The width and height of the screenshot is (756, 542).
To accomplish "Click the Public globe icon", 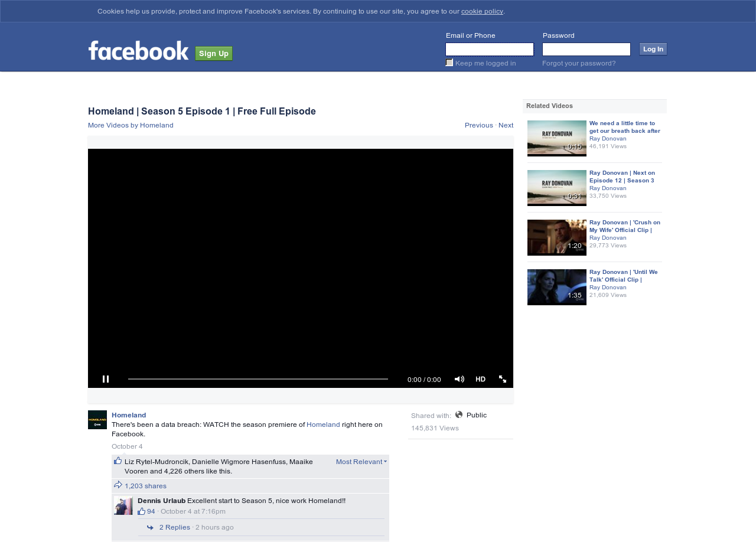I will tap(459, 414).
